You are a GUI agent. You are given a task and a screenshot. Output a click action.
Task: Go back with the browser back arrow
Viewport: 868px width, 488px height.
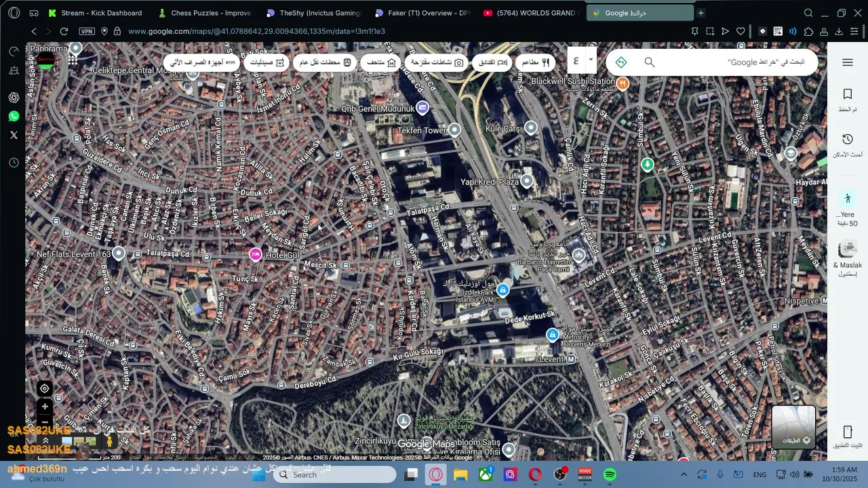34,31
